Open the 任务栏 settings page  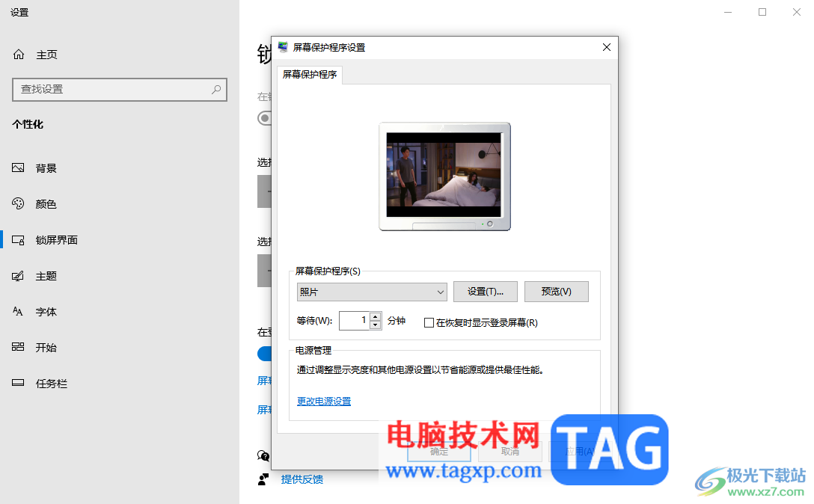pos(52,384)
